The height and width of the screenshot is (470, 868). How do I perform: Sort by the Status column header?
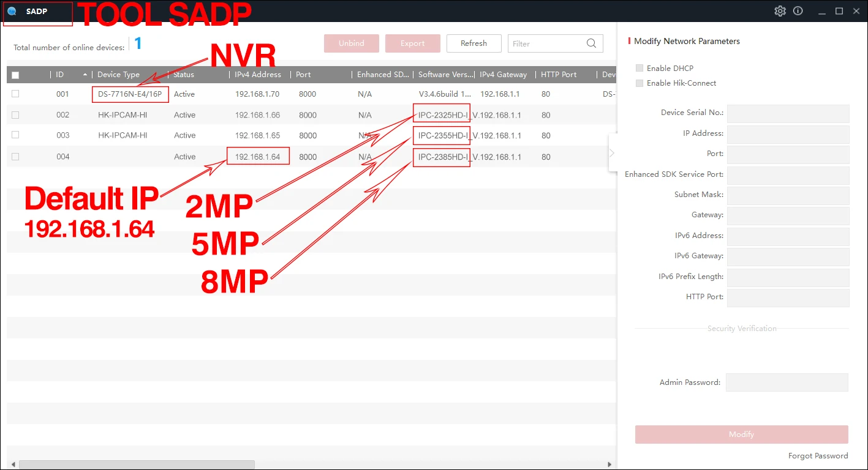click(x=184, y=75)
